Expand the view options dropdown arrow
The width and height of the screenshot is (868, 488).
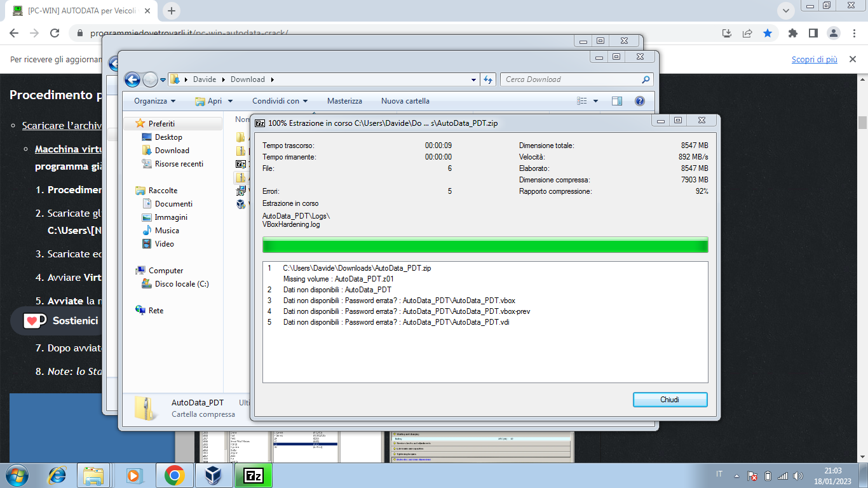pyautogui.click(x=595, y=101)
